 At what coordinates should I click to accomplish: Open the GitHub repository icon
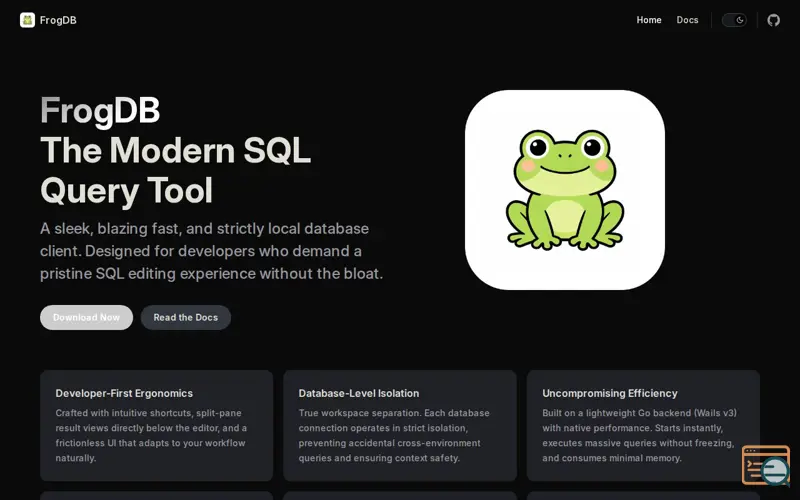(x=773, y=20)
